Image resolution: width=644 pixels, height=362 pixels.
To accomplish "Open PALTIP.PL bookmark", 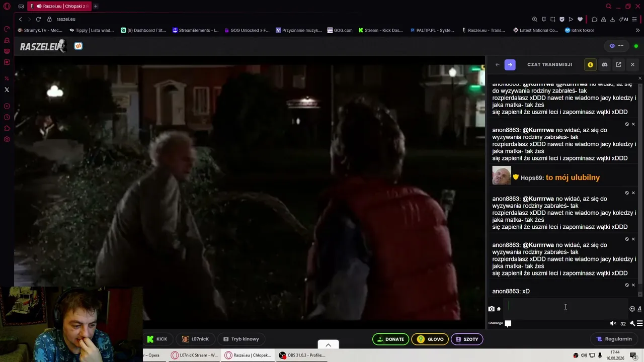I will pyautogui.click(x=432, y=30).
